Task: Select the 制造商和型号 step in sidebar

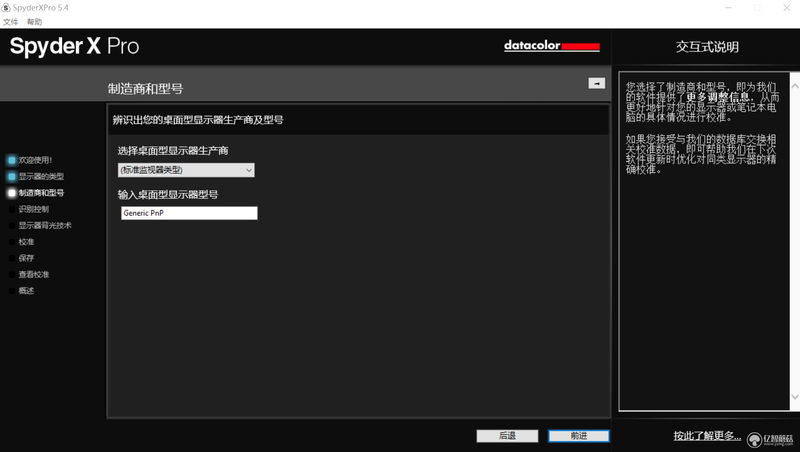Action: (36, 193)
